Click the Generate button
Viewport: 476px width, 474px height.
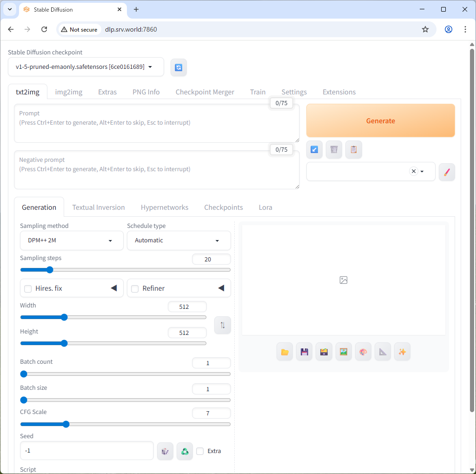(380, 120)
